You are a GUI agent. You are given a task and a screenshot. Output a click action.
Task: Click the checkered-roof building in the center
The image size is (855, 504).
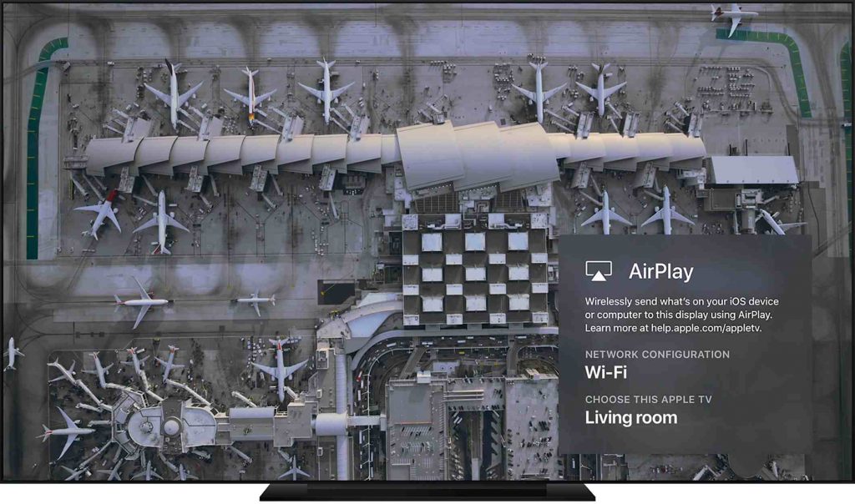[x=474, y=269]
